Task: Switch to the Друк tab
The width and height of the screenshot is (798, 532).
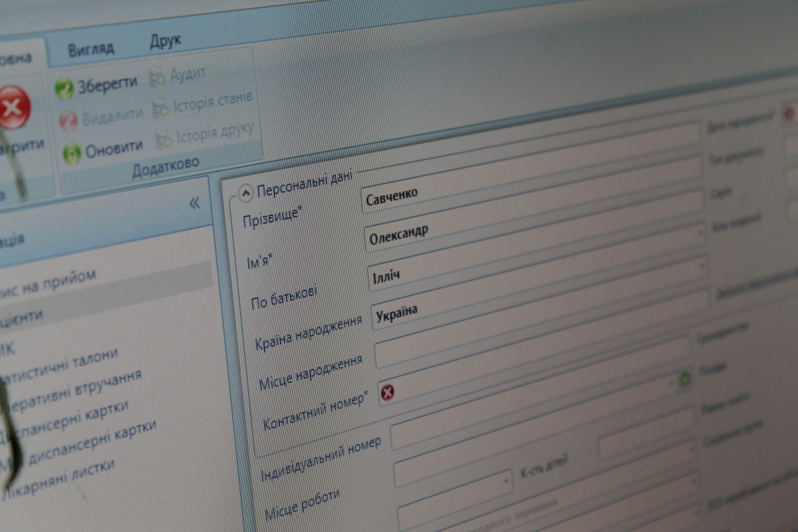Action: (x=165, y=43)
